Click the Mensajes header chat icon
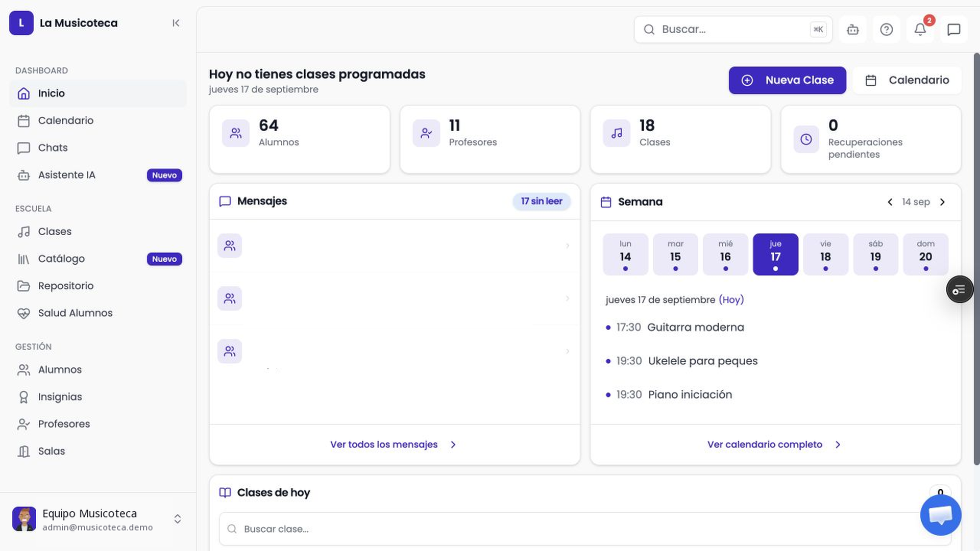The image size is (980, 551). tap(225, 202)
